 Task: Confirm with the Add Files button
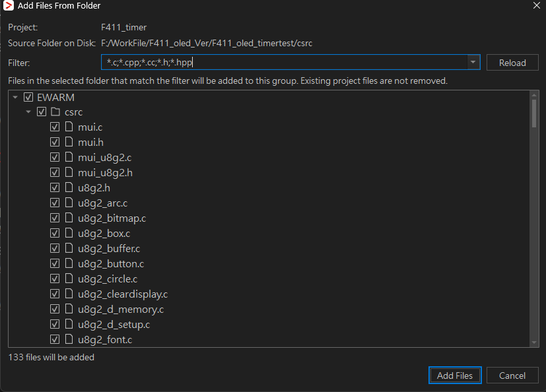click(455, 376)
